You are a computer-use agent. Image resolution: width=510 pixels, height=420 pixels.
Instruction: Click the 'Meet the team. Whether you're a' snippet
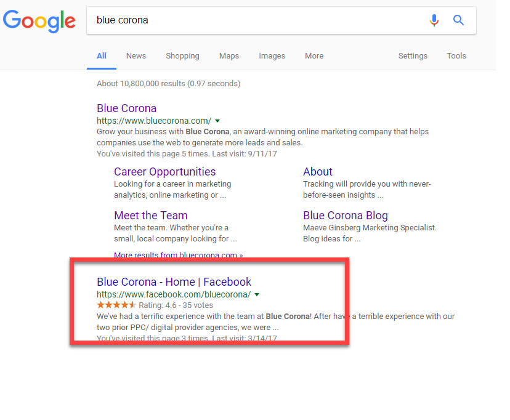point(176,233)
